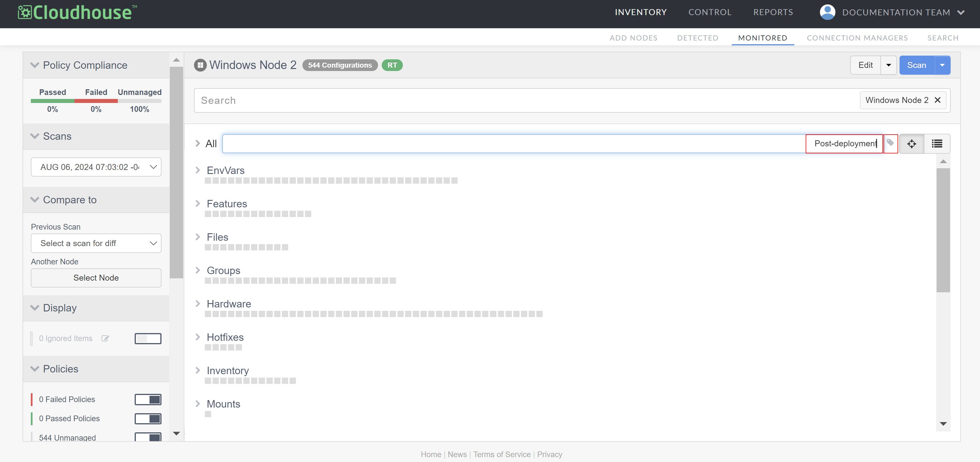
Task: Open the Control top menu
Action: click(x=710, y=12)
